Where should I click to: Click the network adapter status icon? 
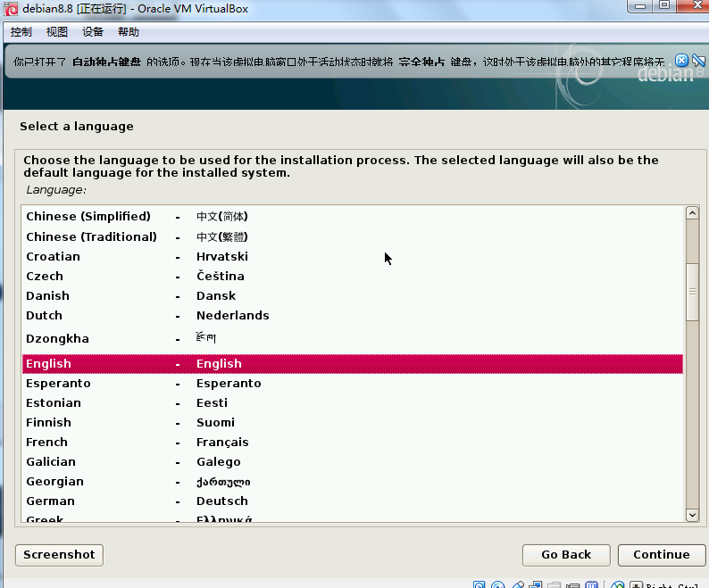(536, 585)
